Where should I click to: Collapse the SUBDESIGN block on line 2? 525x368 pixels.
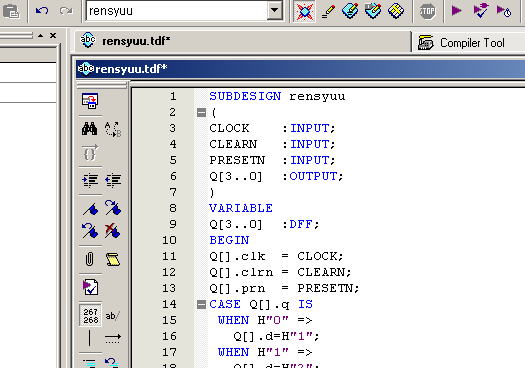pos(201,113)
